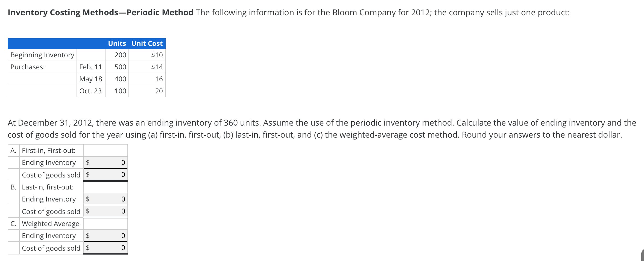Click the Last-in, first-out section label

[x=48, y=187]
